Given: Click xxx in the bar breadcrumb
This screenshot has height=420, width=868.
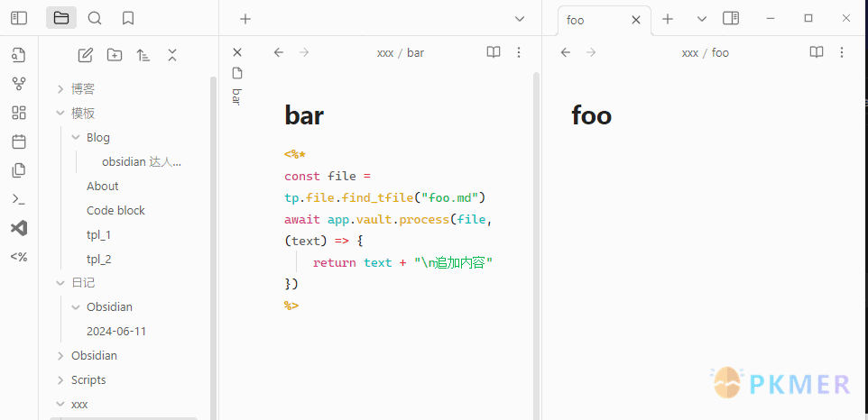Looking at the screenshot, I should point(385,53).
